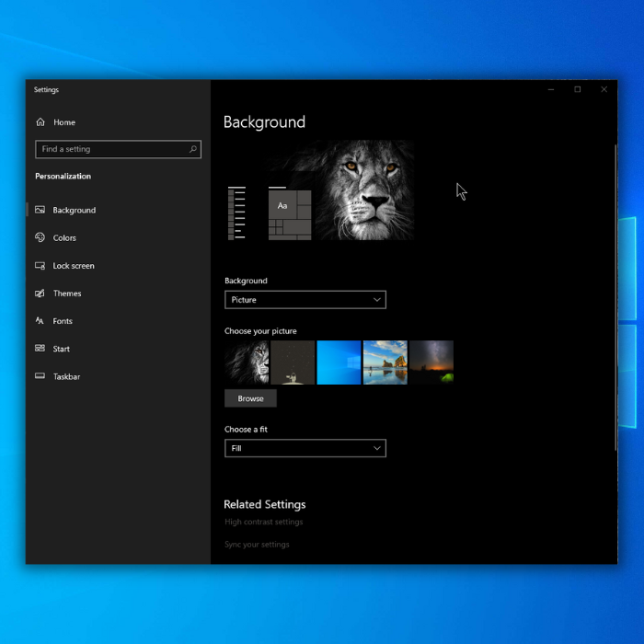644x644 pixels.
Task: Click the Home icon in sidebar
Action: click(40, 122)
